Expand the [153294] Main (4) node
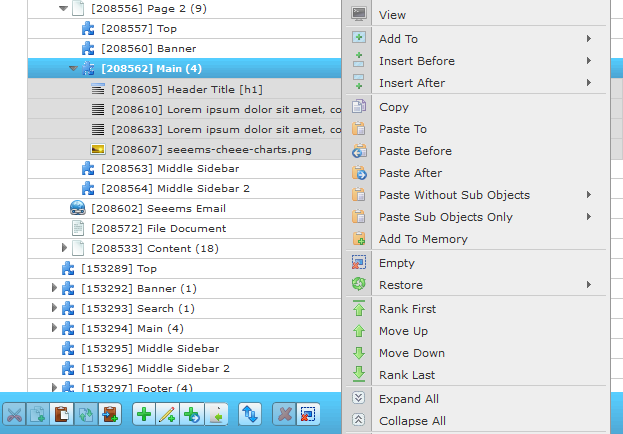 pyautogui.click(x=54, y=328)
